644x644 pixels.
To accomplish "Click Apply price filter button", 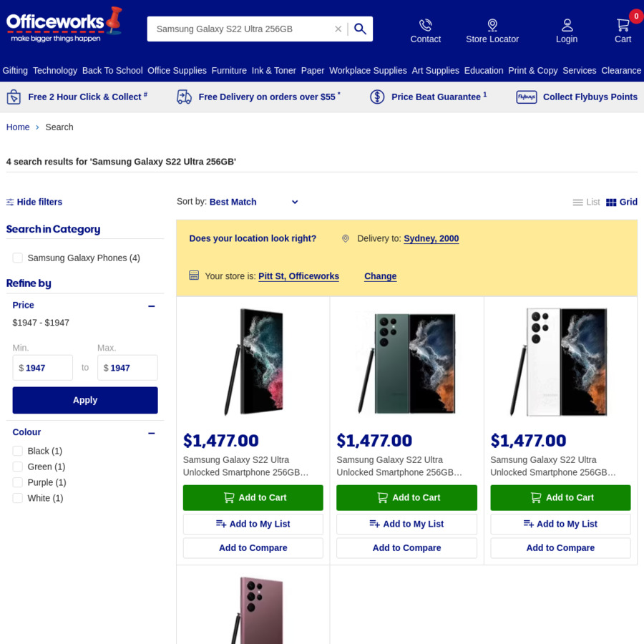I will (x=85, y=400).
